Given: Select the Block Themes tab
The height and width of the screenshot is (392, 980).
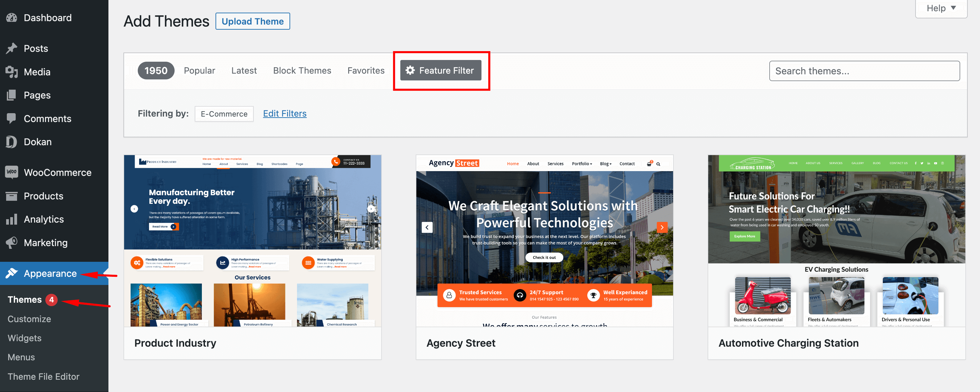Looking at the screenshot, I should click(302, 70).
